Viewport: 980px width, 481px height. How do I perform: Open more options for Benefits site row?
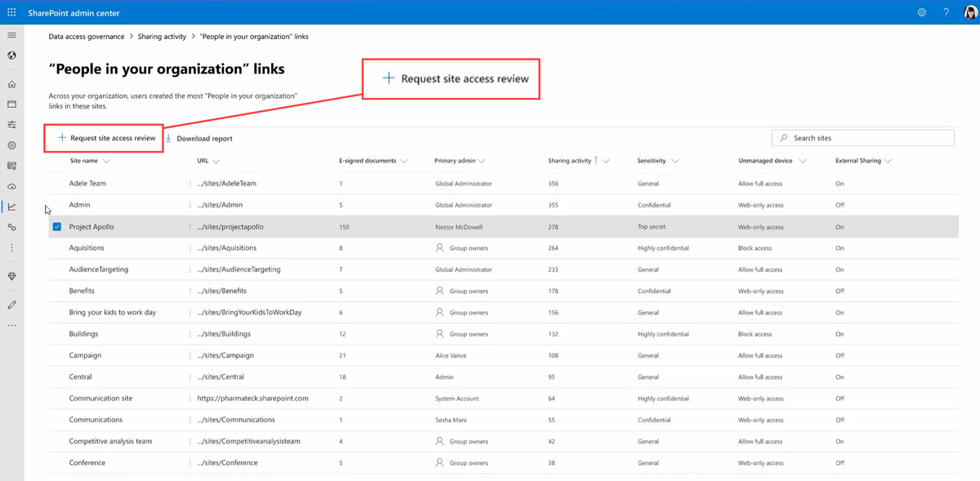click(x=190, y=291)
